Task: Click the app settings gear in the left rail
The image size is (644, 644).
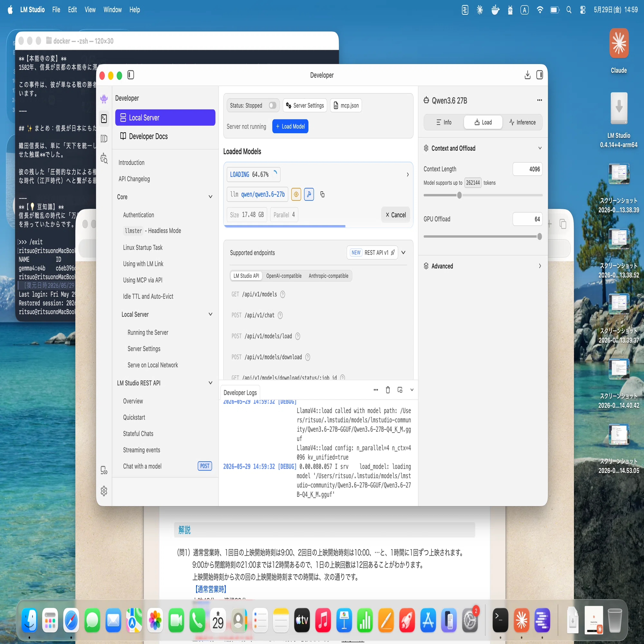Action: tap(104, 491)
